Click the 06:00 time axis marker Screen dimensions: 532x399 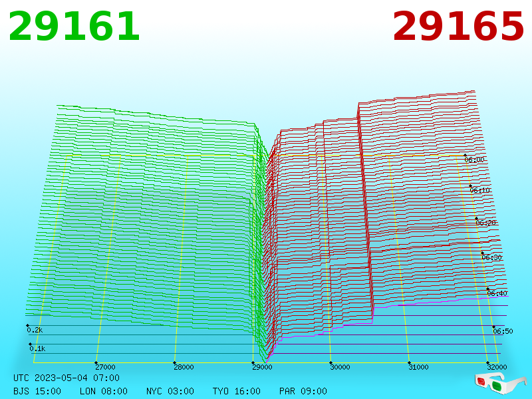pos(474,160)
